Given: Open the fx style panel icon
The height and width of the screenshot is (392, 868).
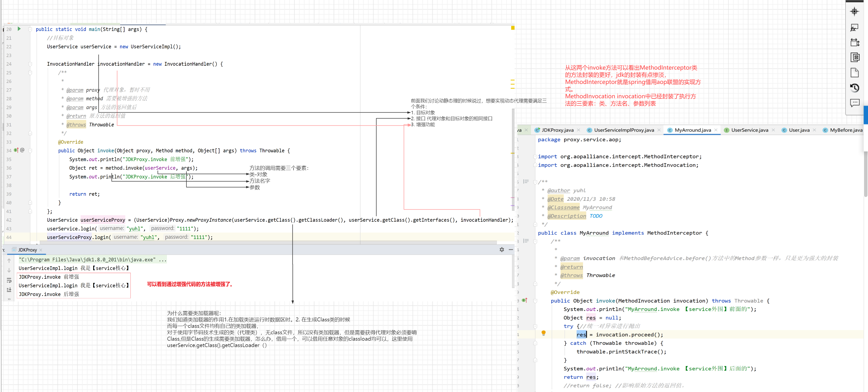Looking at the screenshot, I should (854, 27).
